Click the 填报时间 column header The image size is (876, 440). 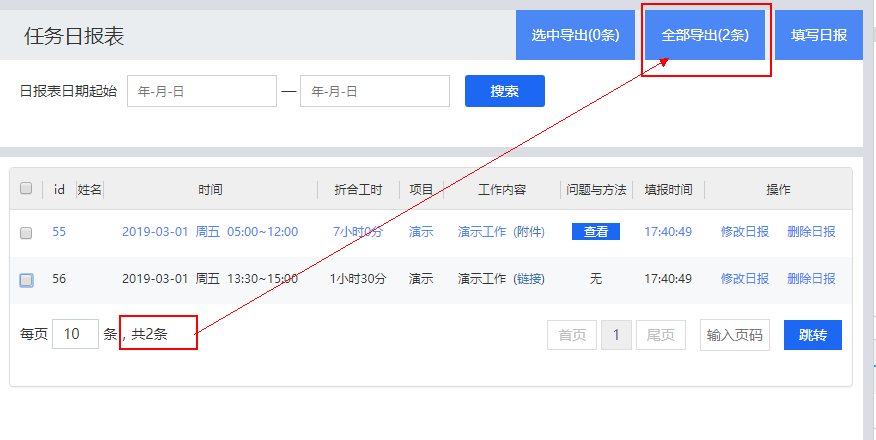tap(668, 190)
